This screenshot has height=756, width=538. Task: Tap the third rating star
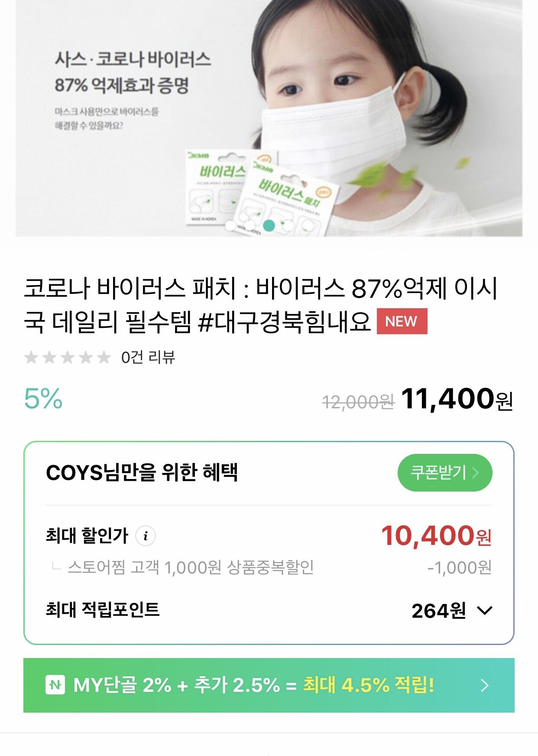point(68,358)
